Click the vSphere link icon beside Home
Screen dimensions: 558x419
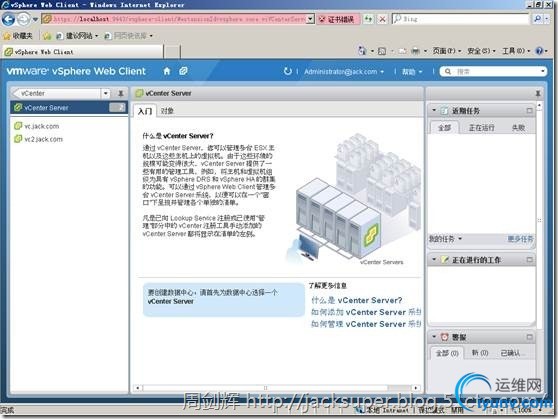183,71
